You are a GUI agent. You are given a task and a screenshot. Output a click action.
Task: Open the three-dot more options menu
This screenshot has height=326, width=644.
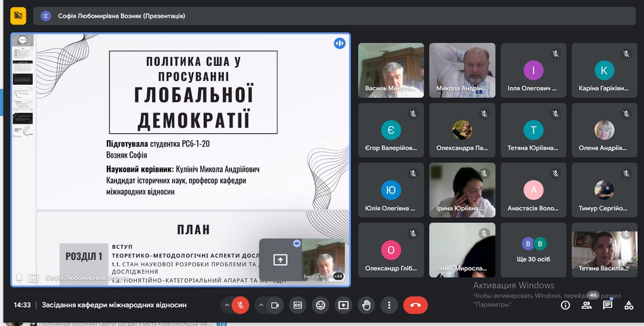pyautogui.click(x=389, y=305)
